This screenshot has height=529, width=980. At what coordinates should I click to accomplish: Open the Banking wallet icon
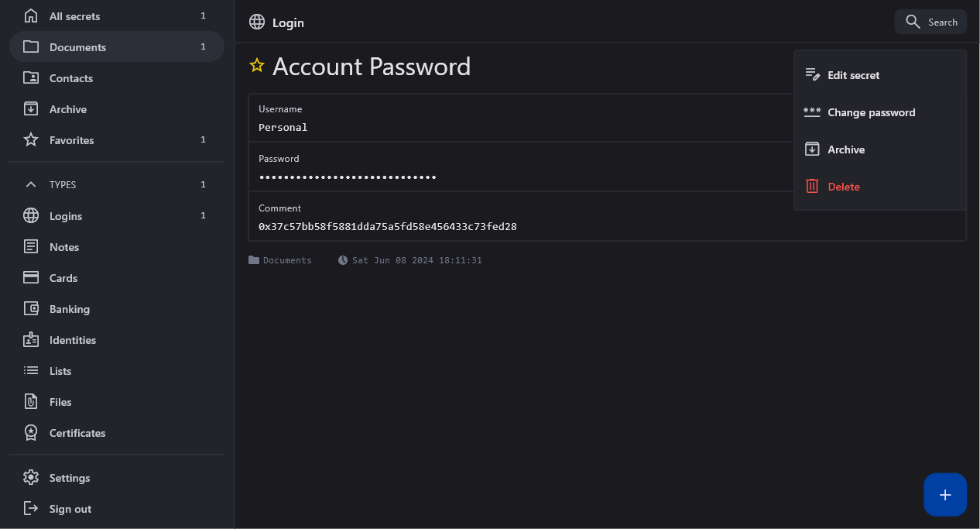pyautogui.click(x=31, y=309)
